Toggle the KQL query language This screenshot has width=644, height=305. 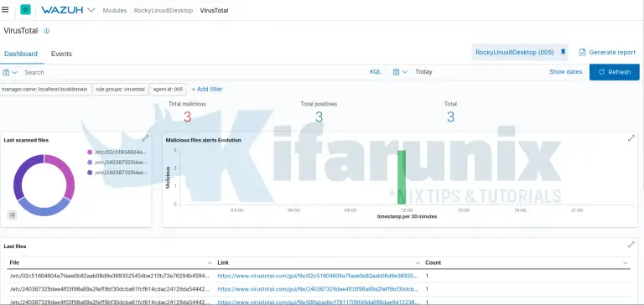375,72
